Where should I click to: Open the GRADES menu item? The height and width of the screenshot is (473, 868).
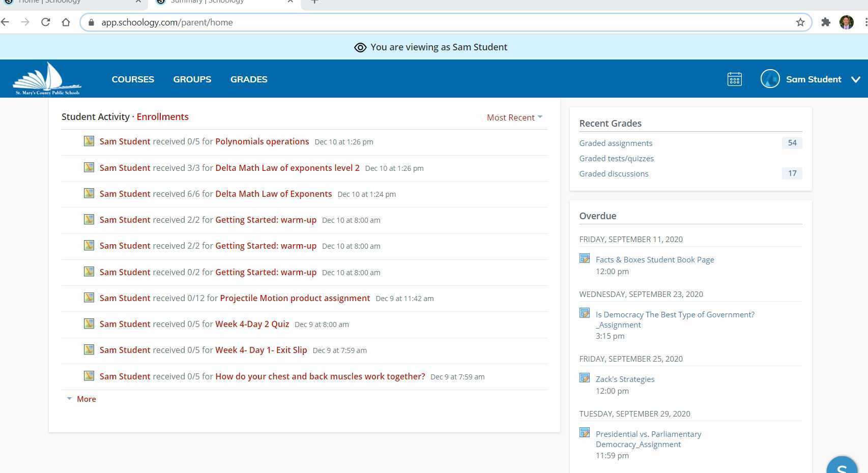tap(249, 79)
